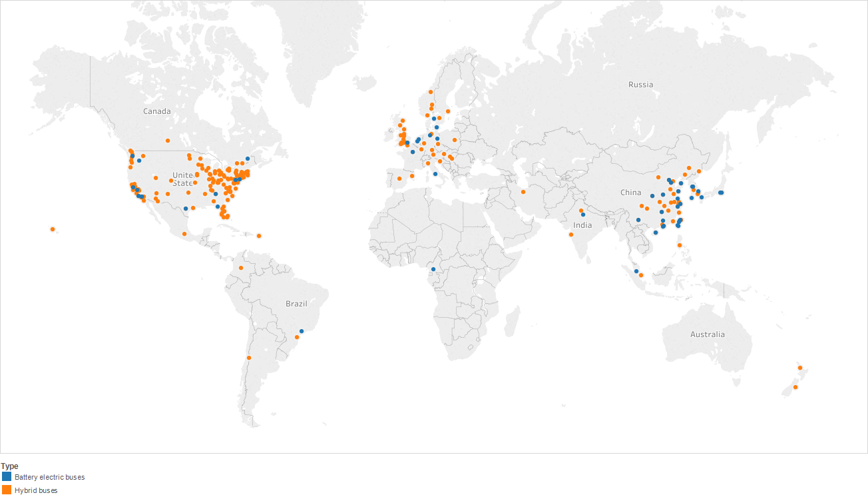This screenshot has width=868, height=497.
Task: Select the orange hybrid bus dot in Hawaii
Action: (x=53, y=229)
